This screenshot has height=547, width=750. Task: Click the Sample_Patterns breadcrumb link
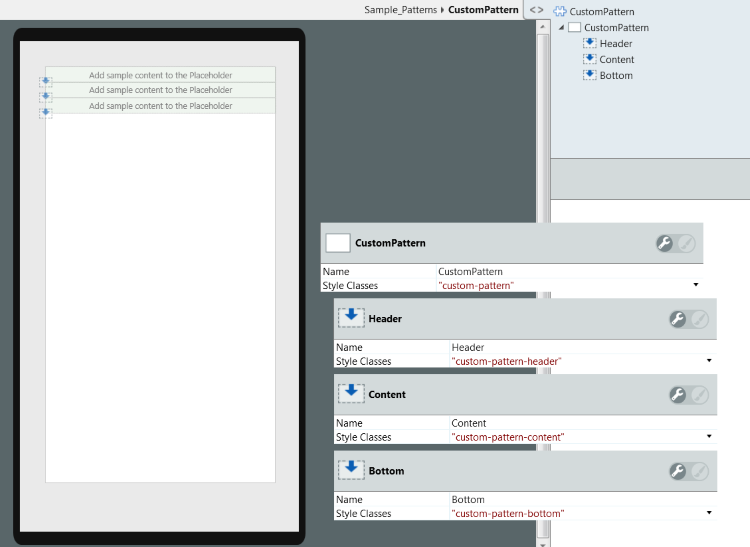point(400,10)
